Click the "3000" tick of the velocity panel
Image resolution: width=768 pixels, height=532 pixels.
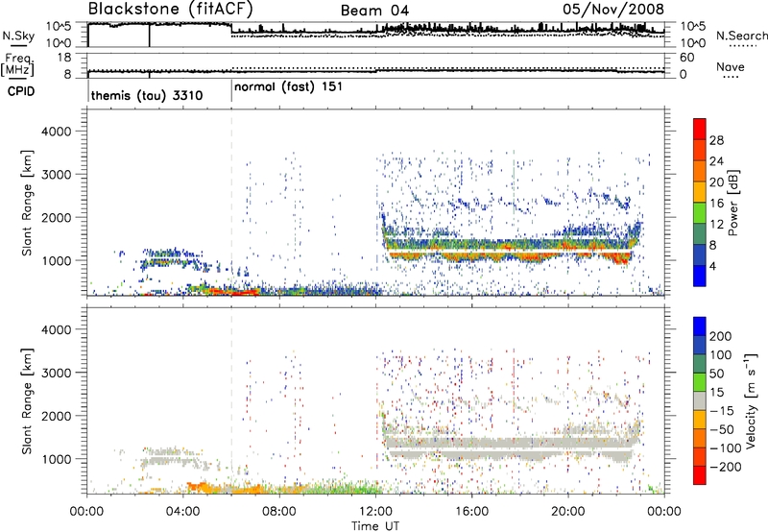pyautogui.click(x=56, y=373)
